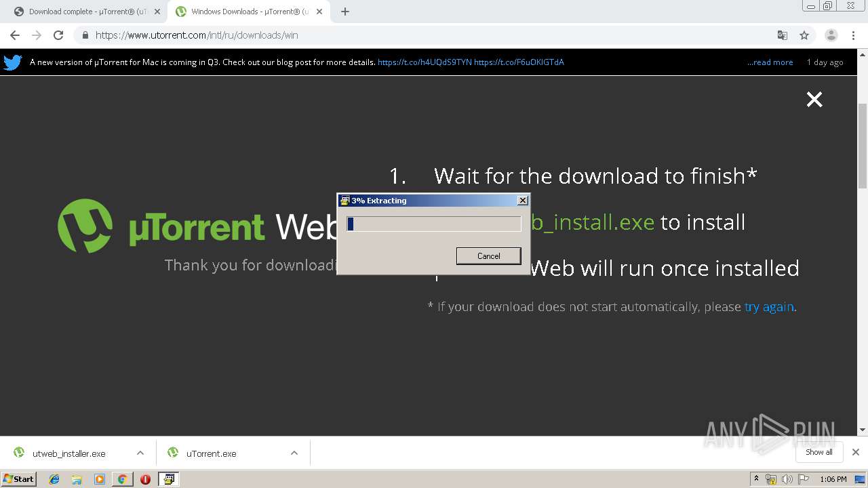Click the Chrome forward arrow

click(37, 35)
